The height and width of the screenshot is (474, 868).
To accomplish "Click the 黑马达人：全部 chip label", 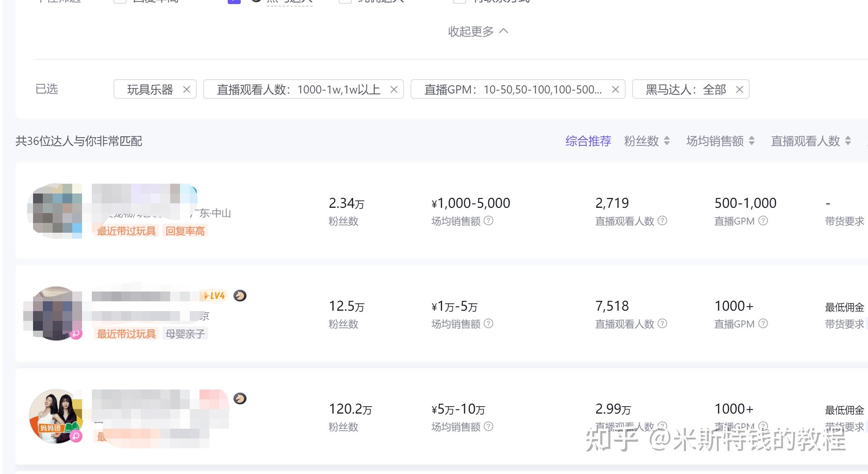I will pyautogui.click(x=686, y=89).
